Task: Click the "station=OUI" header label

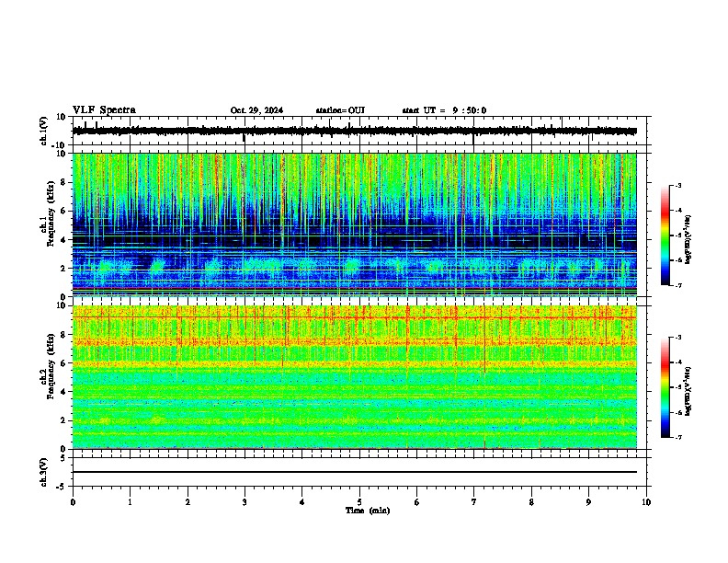Action: (340, 110)
